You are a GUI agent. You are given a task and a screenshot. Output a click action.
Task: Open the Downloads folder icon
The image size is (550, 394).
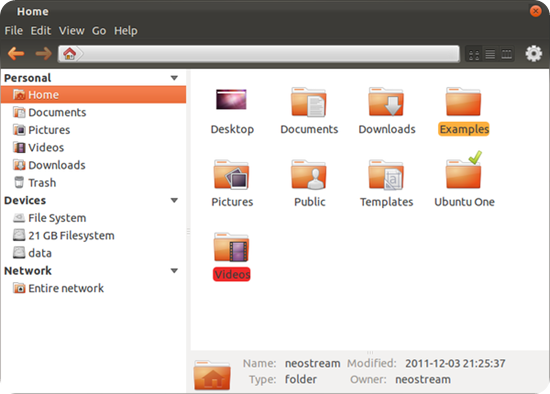(x=386, y=102)
